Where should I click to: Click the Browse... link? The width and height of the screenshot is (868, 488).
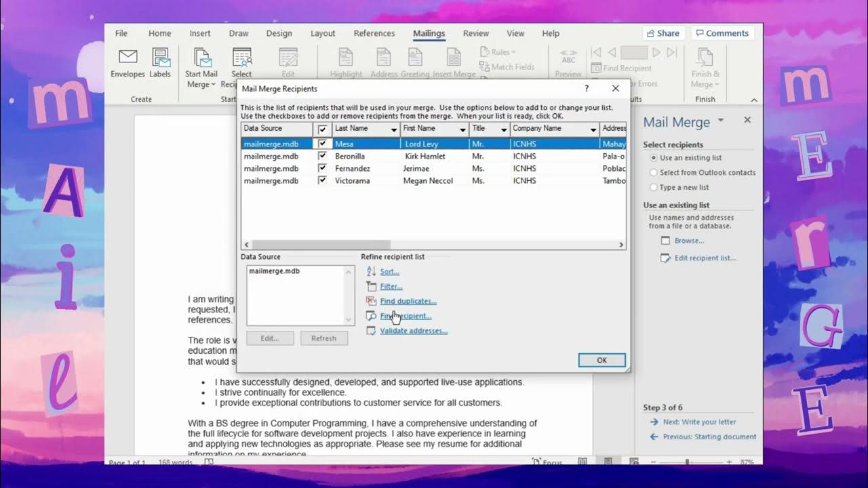click(x=689, y=241)
